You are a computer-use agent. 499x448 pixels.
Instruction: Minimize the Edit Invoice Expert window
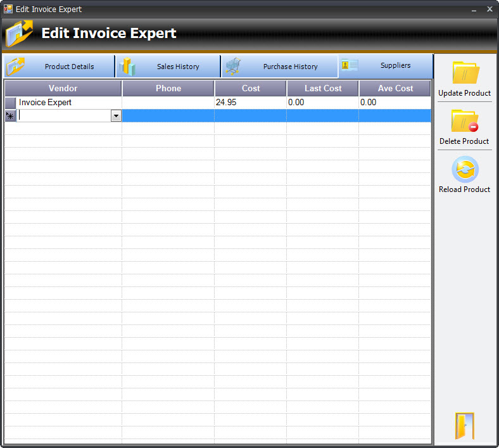[x=474, y=10]
